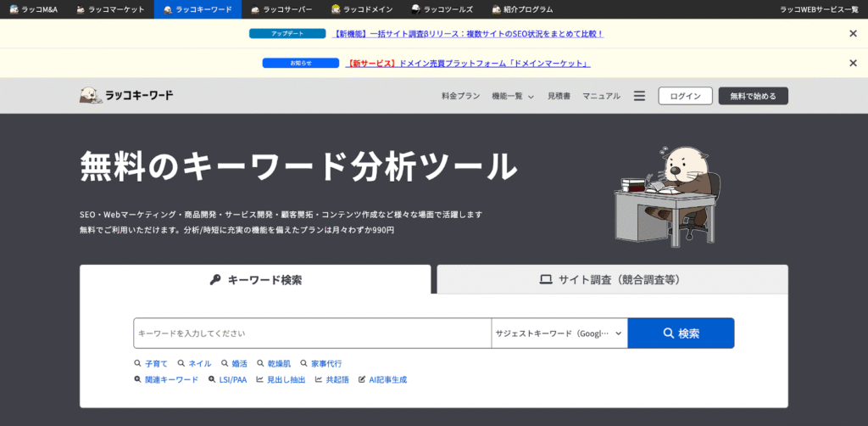The height and width of the screenshot is (426, 868).
Task: Click the blue 検索 button
Action: [681, 333]
